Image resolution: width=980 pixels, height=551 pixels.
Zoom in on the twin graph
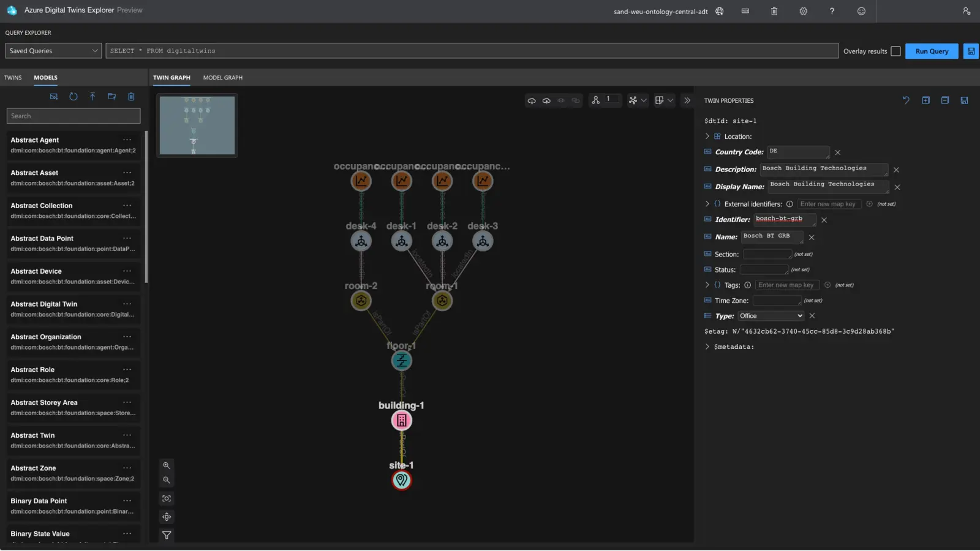167,466
